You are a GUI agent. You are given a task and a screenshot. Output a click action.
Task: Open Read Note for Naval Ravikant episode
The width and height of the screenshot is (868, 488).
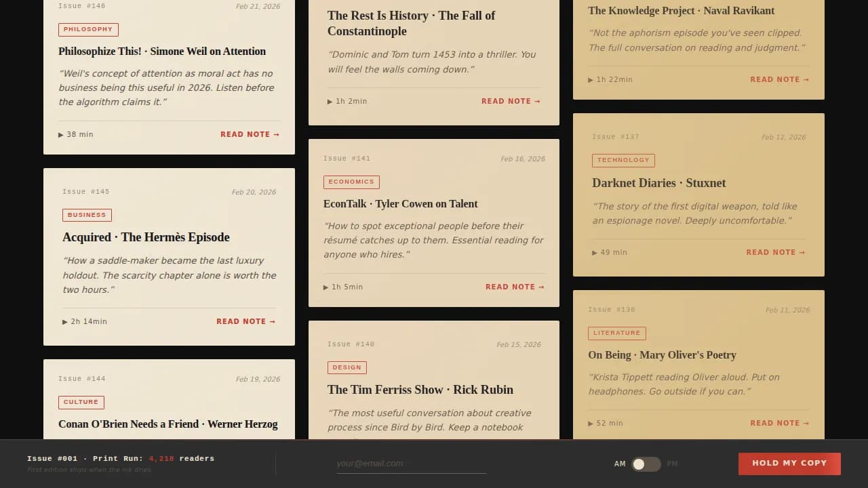(x=780, y=79)
